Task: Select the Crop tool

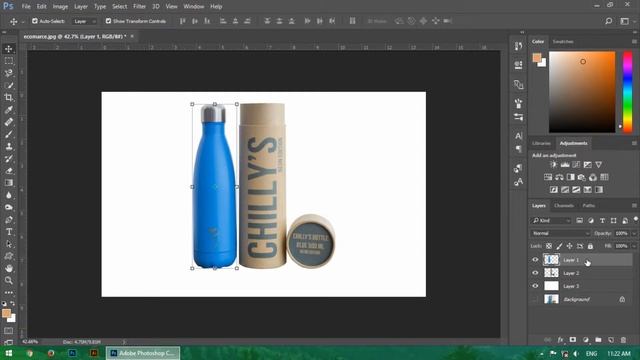Action: (9, 98)
